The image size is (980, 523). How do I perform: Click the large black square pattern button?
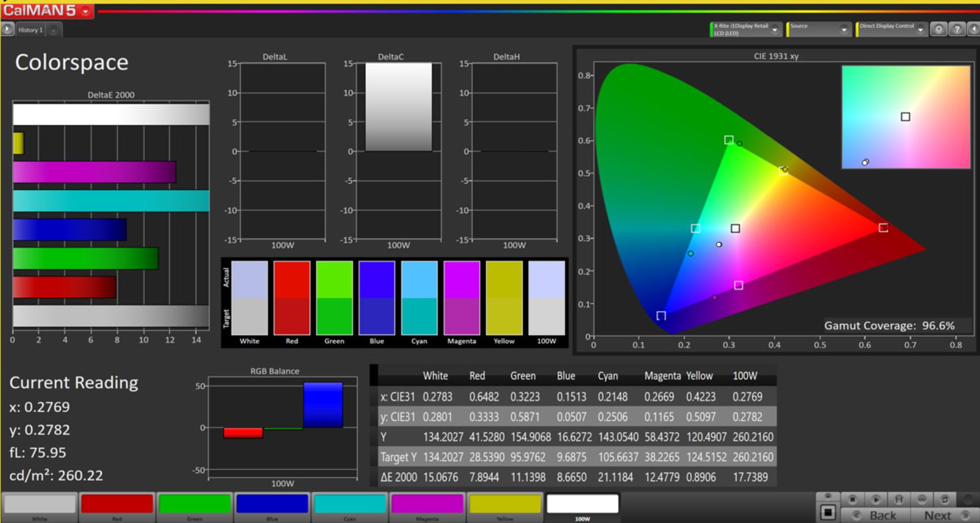pos(828,512)
